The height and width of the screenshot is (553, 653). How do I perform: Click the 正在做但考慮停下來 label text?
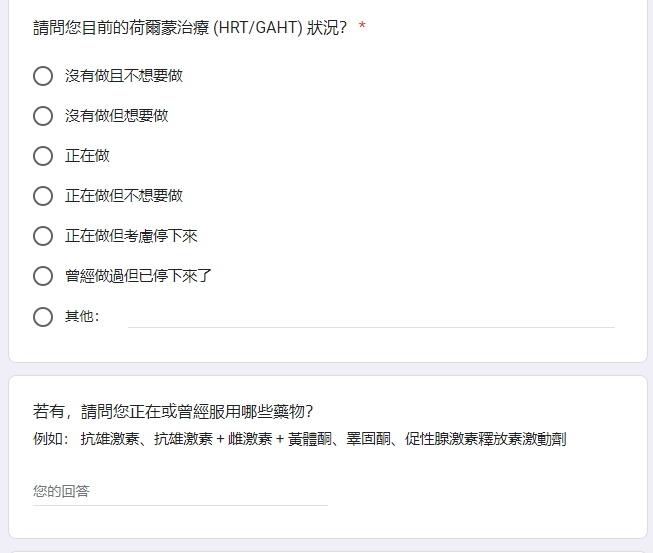coord(131,236)
